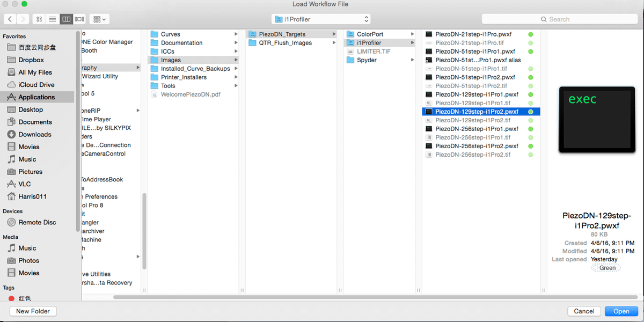Select the Images folder
Image resolution: width=644 pixels, height=322 pixels.
(194, 60)
